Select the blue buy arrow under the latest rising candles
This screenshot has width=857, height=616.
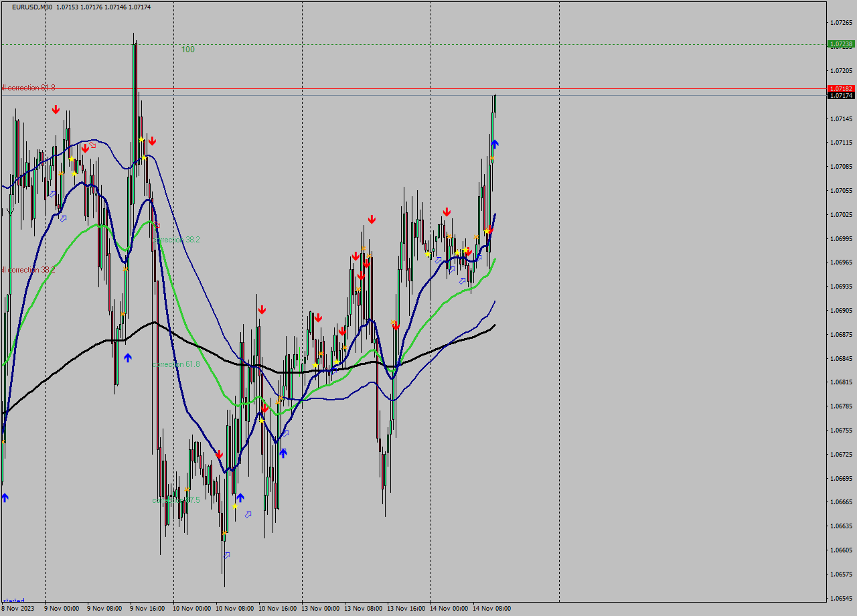494,143
